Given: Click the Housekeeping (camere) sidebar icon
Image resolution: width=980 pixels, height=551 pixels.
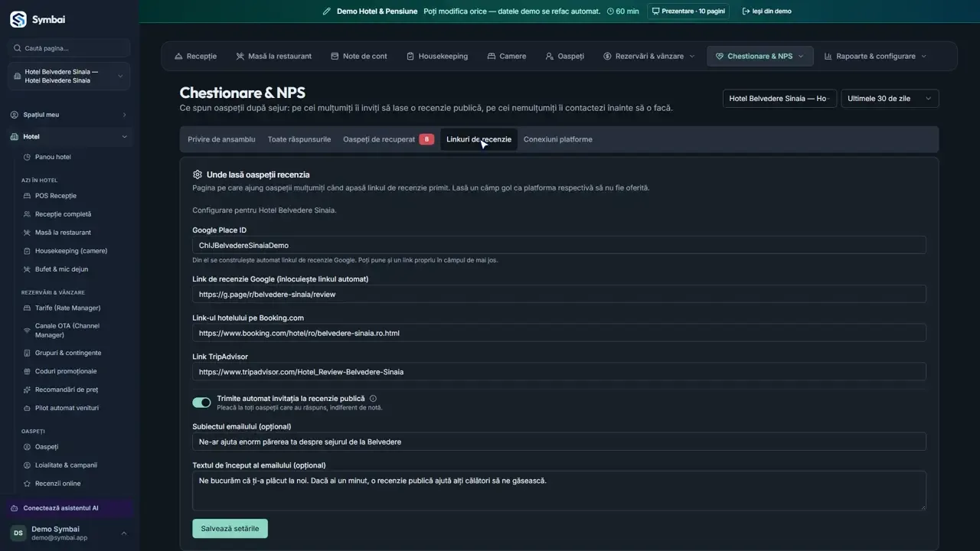Looking at the screenshot, I should tap(28, 251).
